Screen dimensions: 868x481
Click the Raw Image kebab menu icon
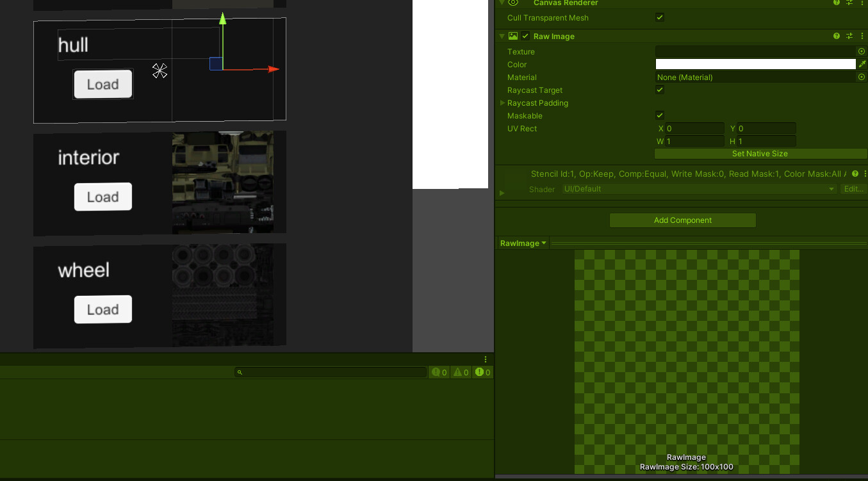[x=862, y=36]
